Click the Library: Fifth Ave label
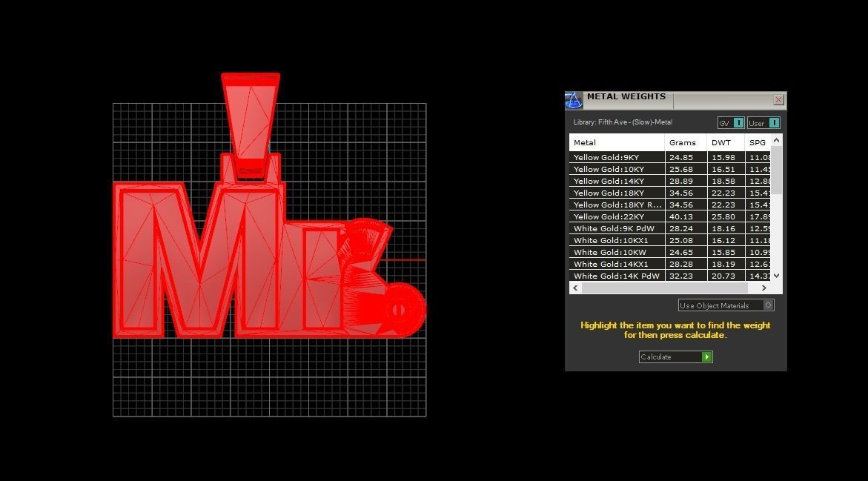Screen dimensions: 868x481 click(x=623, y=122)
